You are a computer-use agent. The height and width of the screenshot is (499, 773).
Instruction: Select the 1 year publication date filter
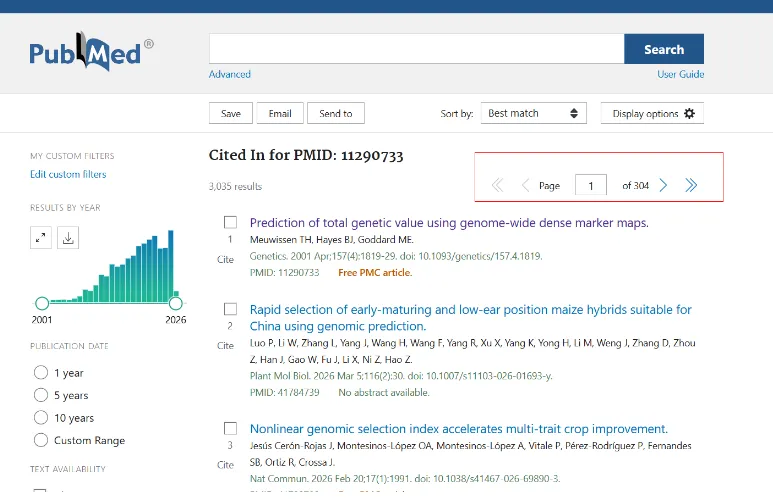click(x=41, y=372)
